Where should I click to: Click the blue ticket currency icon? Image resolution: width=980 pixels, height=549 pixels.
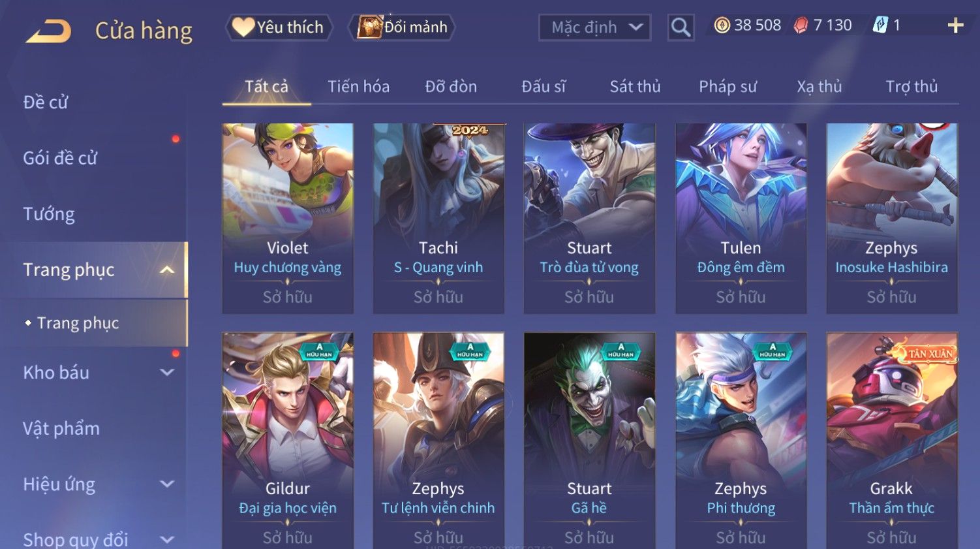(880, 25)
